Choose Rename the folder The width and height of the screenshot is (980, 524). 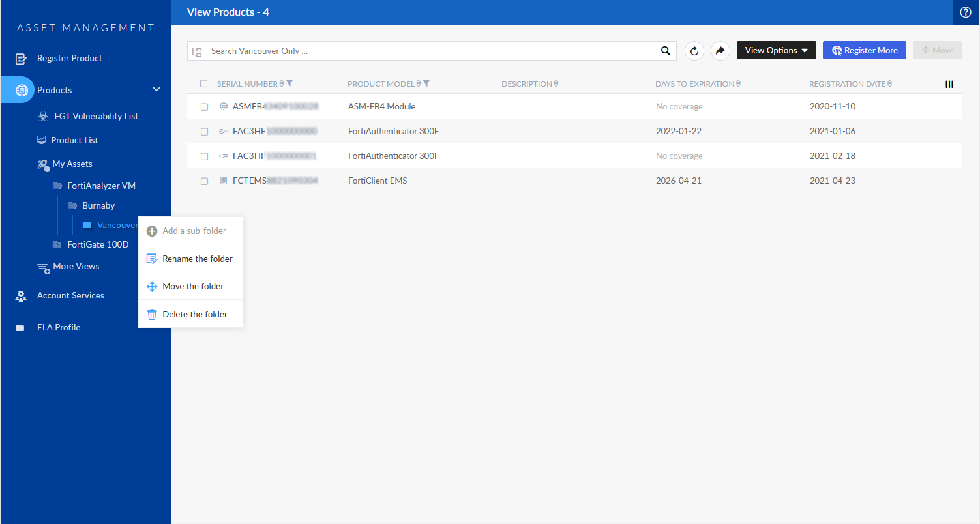190,259
